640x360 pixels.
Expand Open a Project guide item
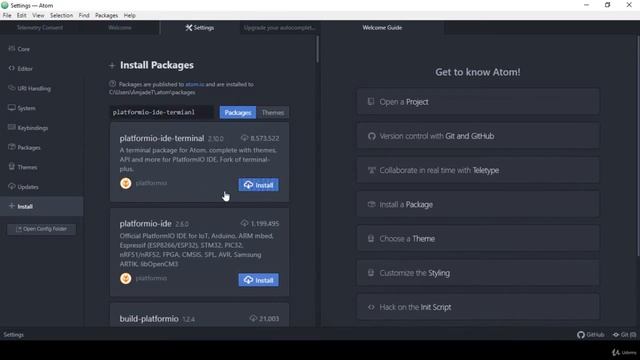point(478,102)
